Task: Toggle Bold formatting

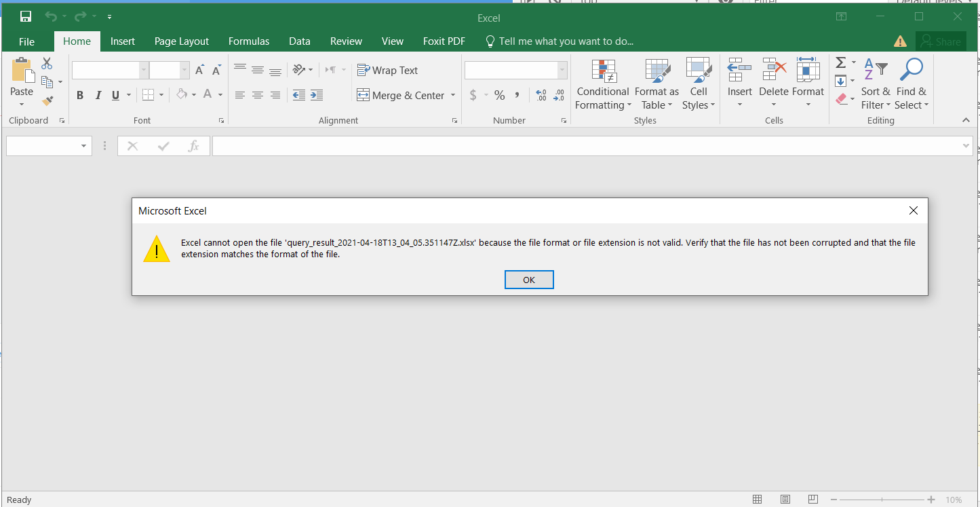Action: point(79,95)
